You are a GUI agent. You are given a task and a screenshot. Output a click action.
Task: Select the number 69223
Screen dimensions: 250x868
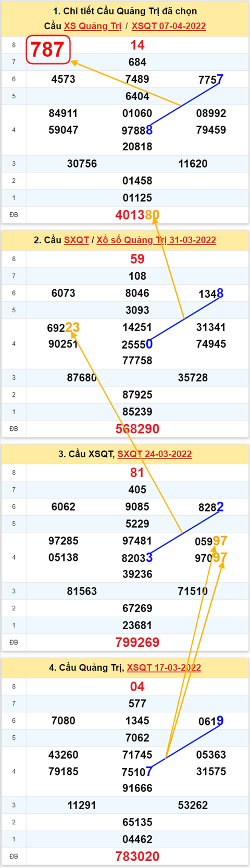[63, 327]
